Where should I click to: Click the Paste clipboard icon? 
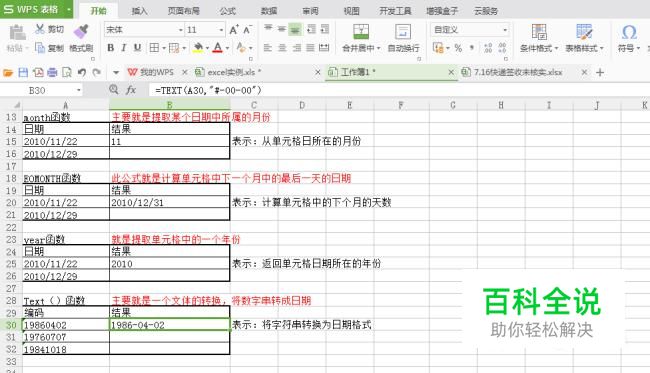point(17,33)
